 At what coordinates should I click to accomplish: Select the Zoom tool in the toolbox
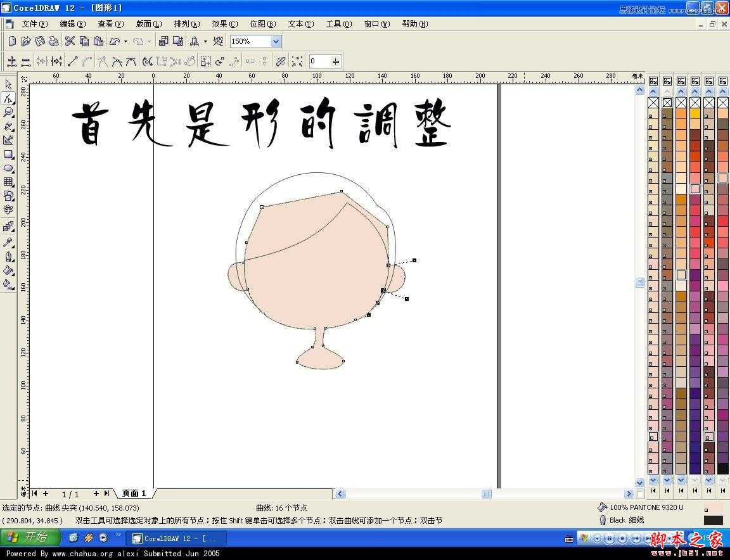pos(8,112)
